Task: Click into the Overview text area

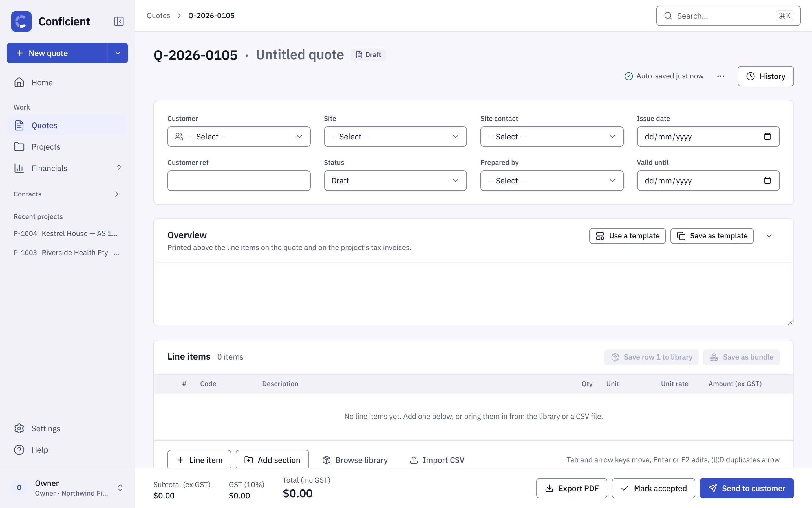Action: (x=473, y=294)
